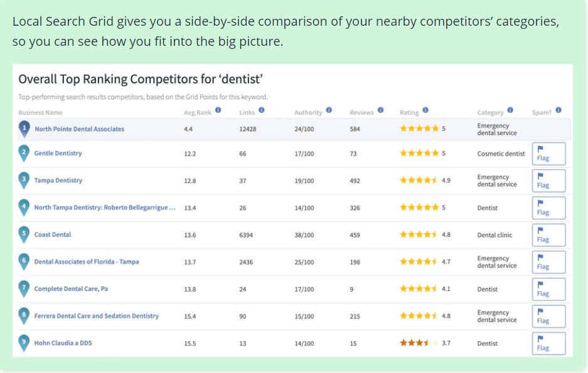
Task: Flag Coast Dental as spam
Action: pyautogui.click(x=548, y=235)
